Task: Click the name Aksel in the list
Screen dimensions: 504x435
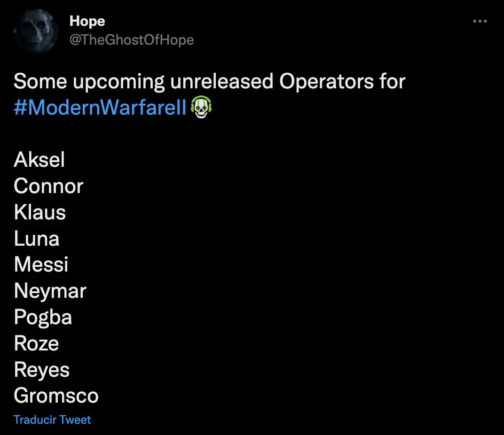Action: (39, 159)
